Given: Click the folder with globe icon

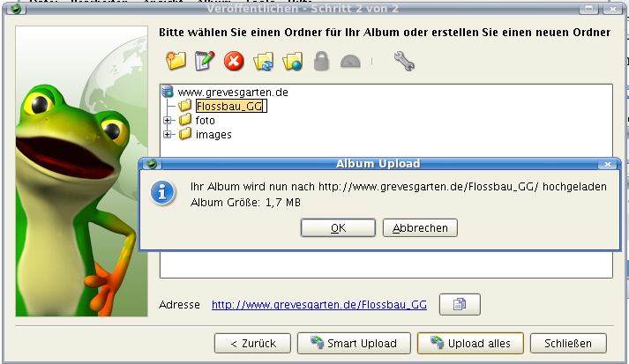Looking at the screenshot, I should 292,62.
